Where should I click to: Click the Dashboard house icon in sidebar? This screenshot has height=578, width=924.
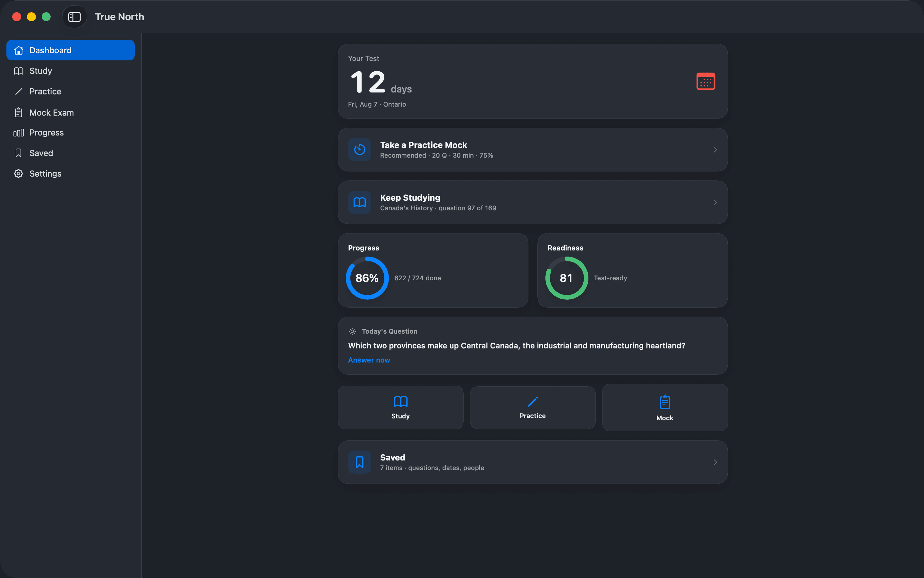(x=18, y=50)
